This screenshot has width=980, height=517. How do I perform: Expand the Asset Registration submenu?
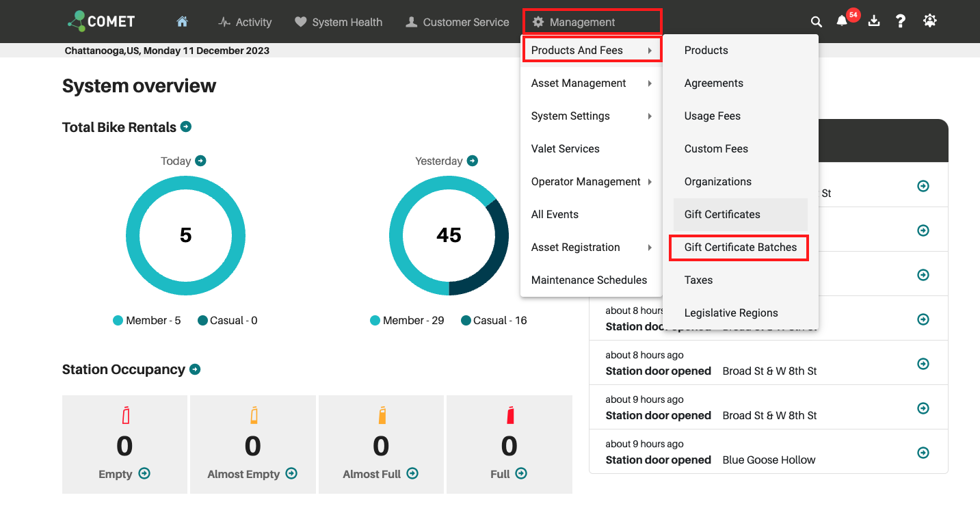592,248
